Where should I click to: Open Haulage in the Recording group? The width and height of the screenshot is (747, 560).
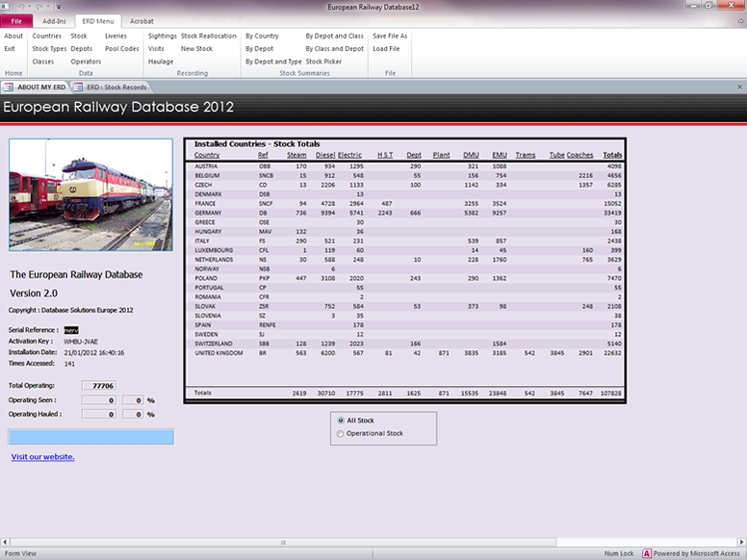(x=161, y=62)
